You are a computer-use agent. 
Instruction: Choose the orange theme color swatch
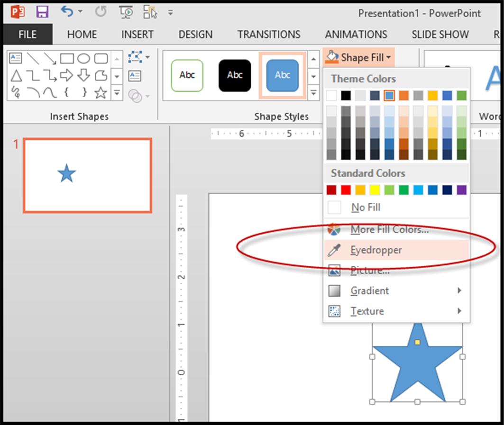(403, 95)
